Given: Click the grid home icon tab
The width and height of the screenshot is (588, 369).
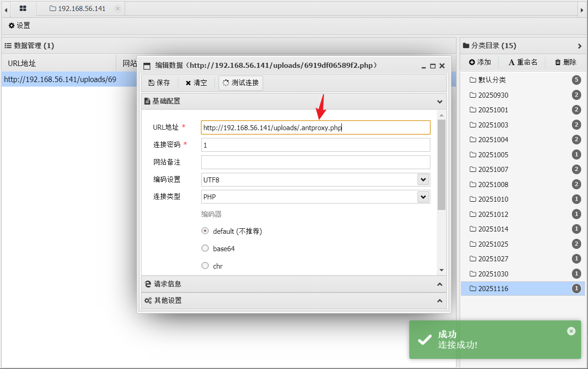Looking at the screenshot, I should coord(23,8).
